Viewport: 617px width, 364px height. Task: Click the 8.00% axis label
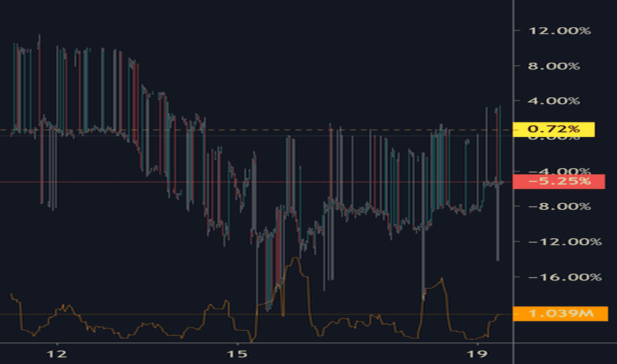tap(553, 66)
